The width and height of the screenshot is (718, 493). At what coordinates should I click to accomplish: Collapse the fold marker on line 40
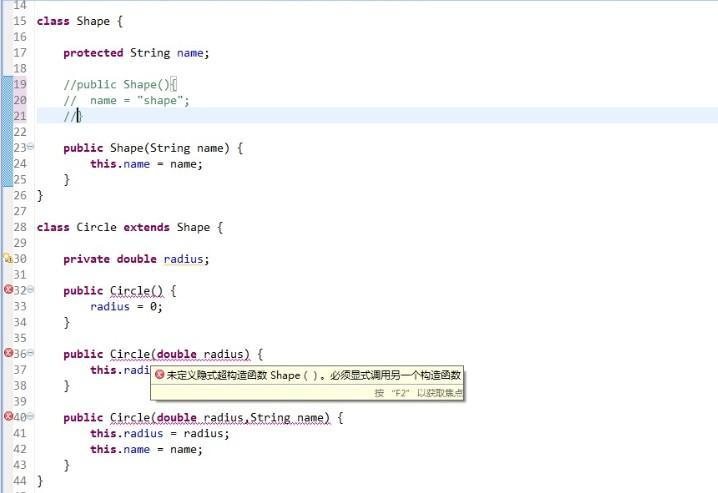[x=30, y=416]
